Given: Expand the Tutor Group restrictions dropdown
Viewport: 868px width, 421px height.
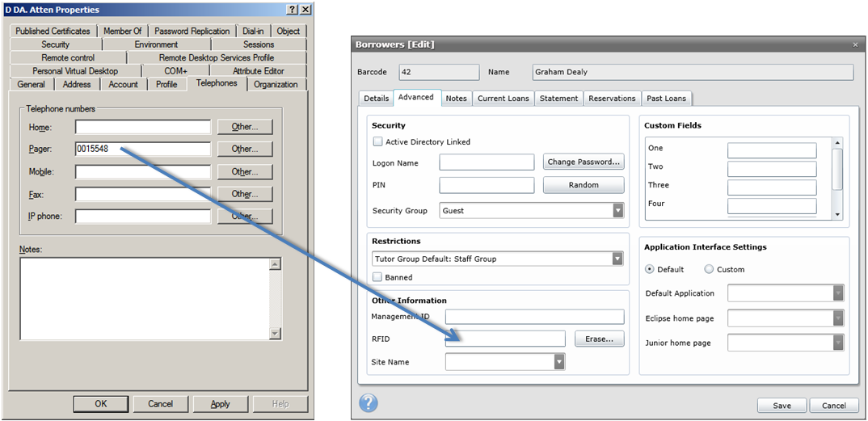Looking at the screenshot, I should pos(617,259).
